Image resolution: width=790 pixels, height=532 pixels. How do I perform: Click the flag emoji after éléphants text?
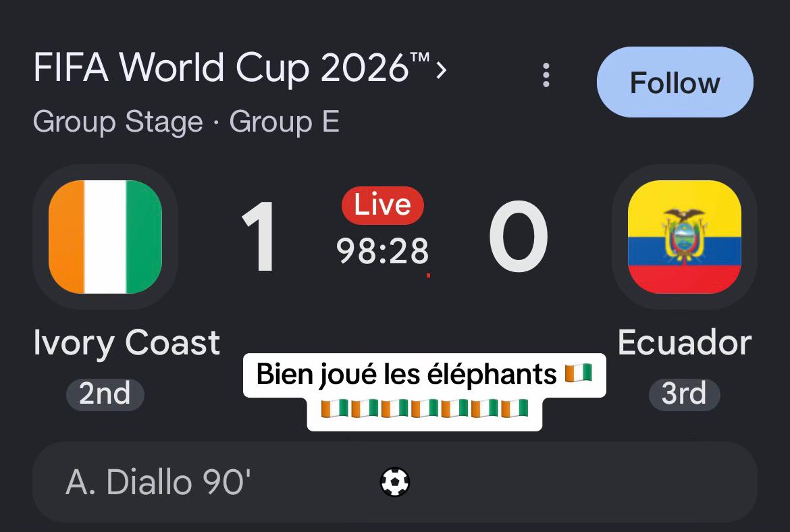(x=579, y=374)
